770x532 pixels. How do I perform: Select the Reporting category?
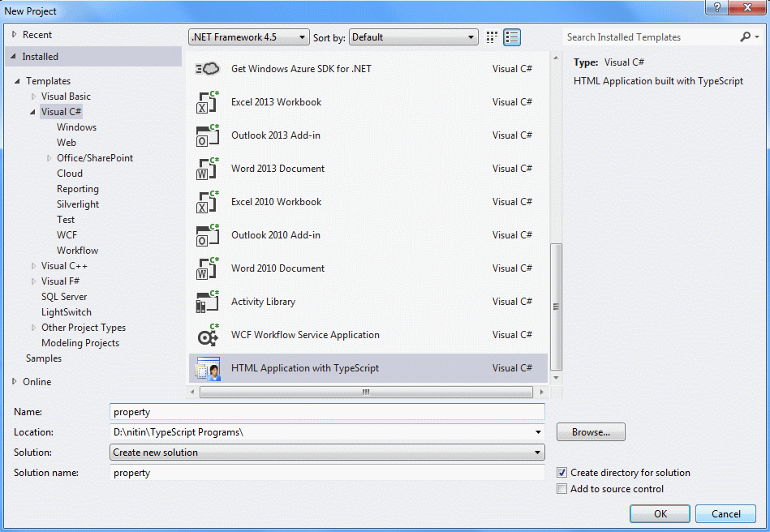(x=78, y=189)
